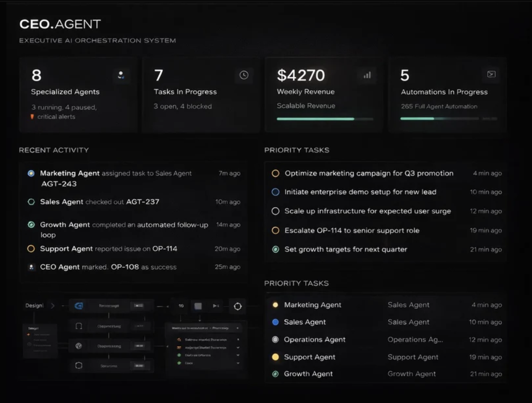Click the Support Agent name in bottom table

click(309, 357)
